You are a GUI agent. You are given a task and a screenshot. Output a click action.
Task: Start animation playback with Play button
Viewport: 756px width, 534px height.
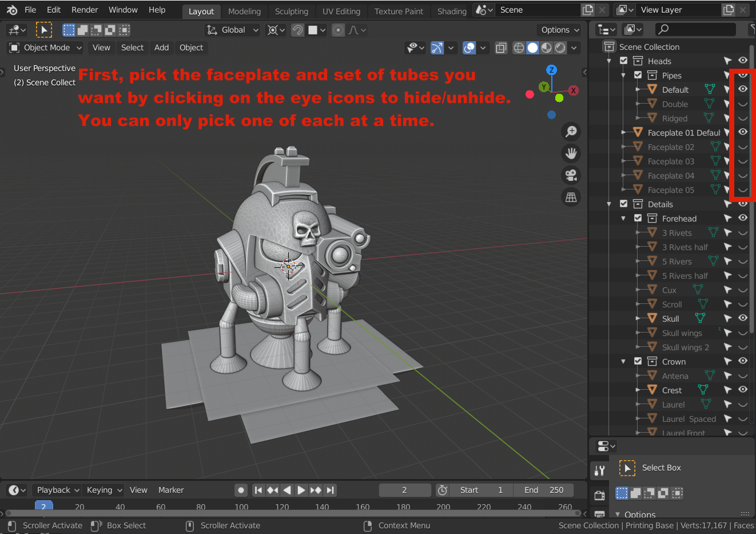click(301, 490)
